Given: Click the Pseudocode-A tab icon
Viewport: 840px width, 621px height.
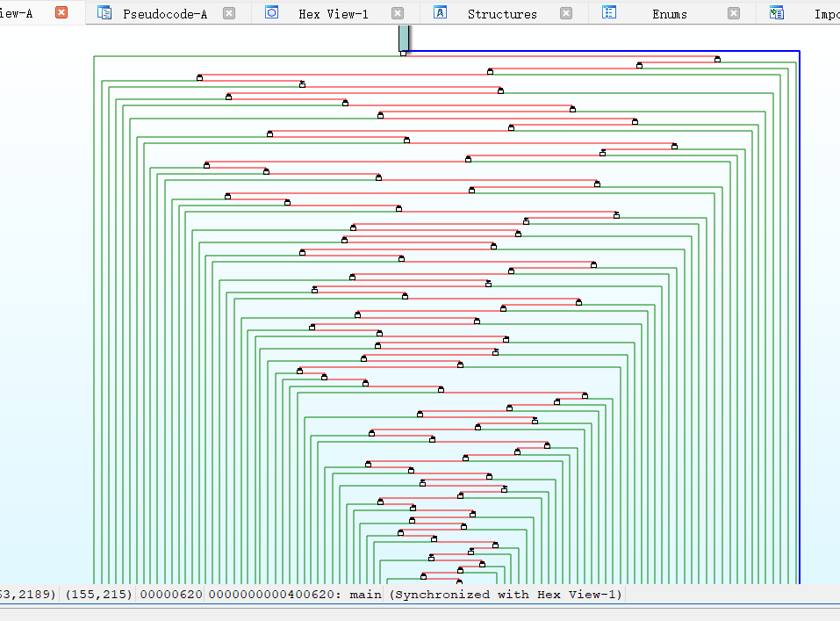Looking at the screenshot, I should coord(104,13).
